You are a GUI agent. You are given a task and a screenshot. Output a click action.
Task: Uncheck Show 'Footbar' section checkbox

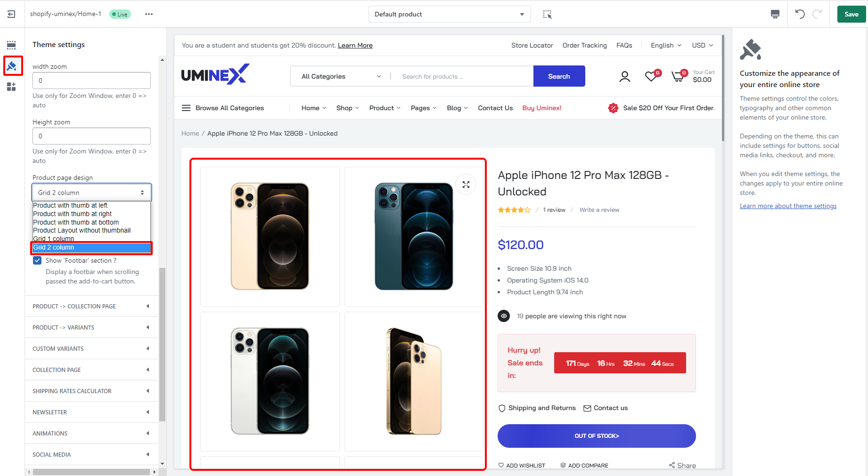point(37,260)
